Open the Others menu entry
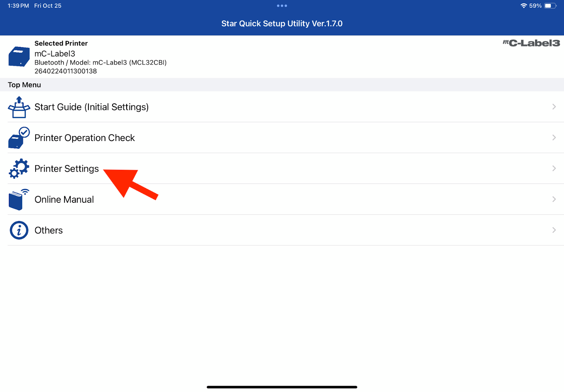Screen dimensions: 564x392 click(x=282, y=230)
